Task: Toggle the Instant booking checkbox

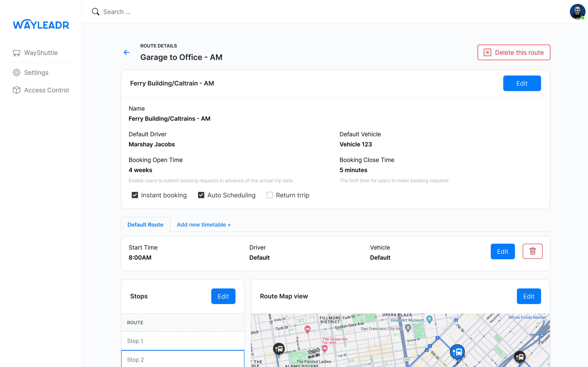Action: pyautogui.click(x=135, y=195)
